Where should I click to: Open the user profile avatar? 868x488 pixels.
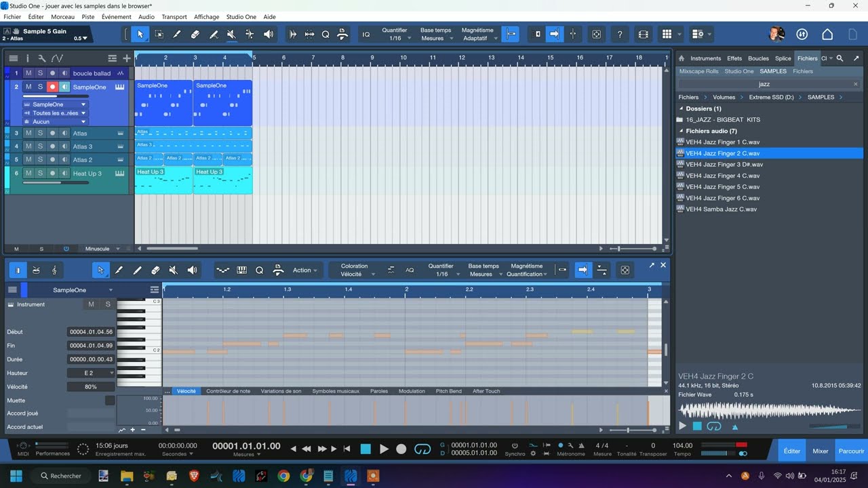click(776, 34)
